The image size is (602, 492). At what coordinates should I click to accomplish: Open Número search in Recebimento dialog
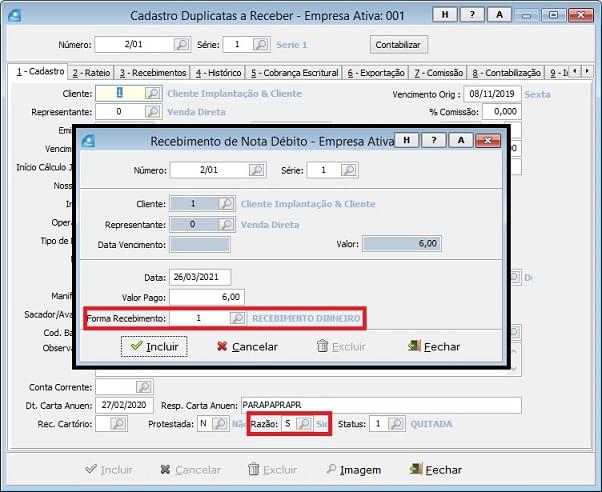[x=256, y=170]
